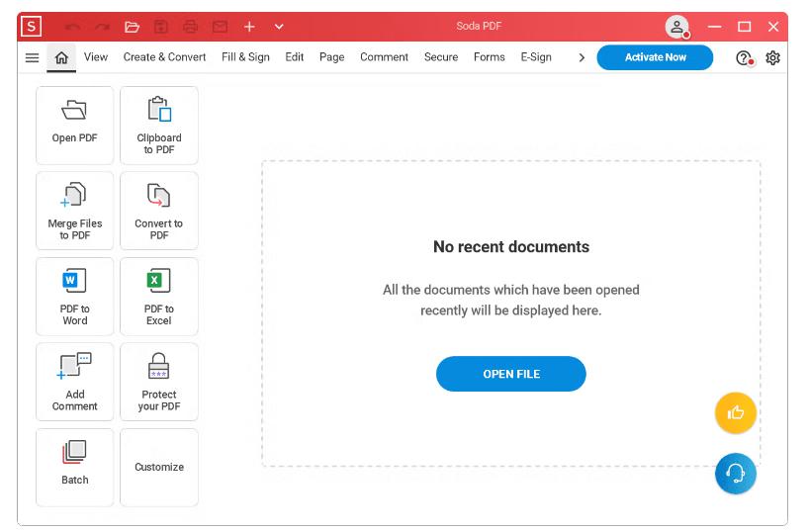Open the settings gear
The image size is (809, 532).
[x=772, y=57]
